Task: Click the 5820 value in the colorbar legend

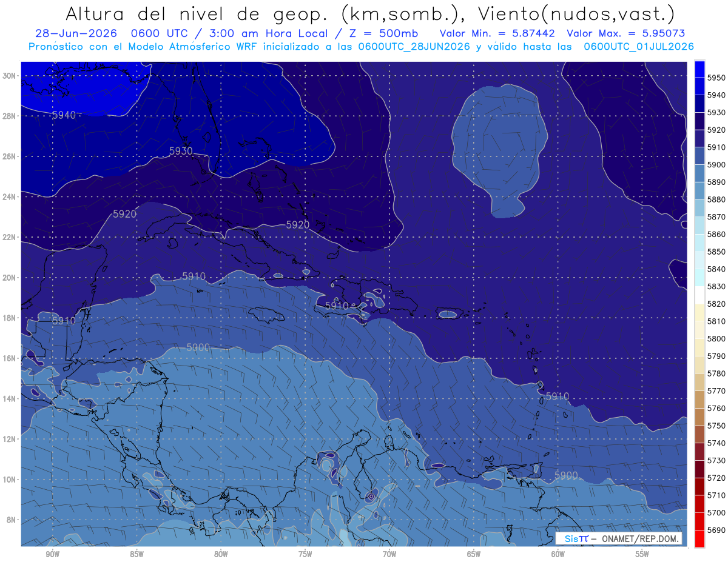Action: [716, 304]
